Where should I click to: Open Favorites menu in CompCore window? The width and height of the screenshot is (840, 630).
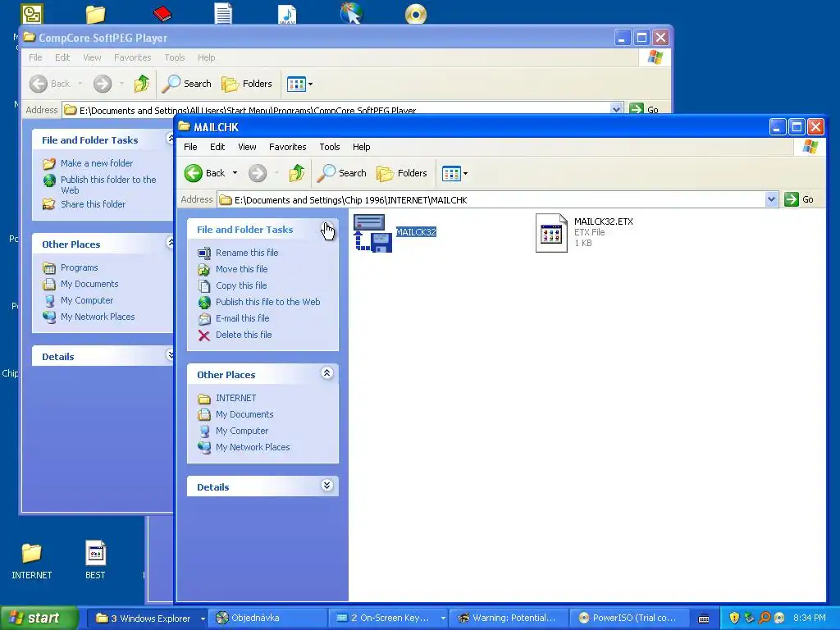[x=132, y=57]
